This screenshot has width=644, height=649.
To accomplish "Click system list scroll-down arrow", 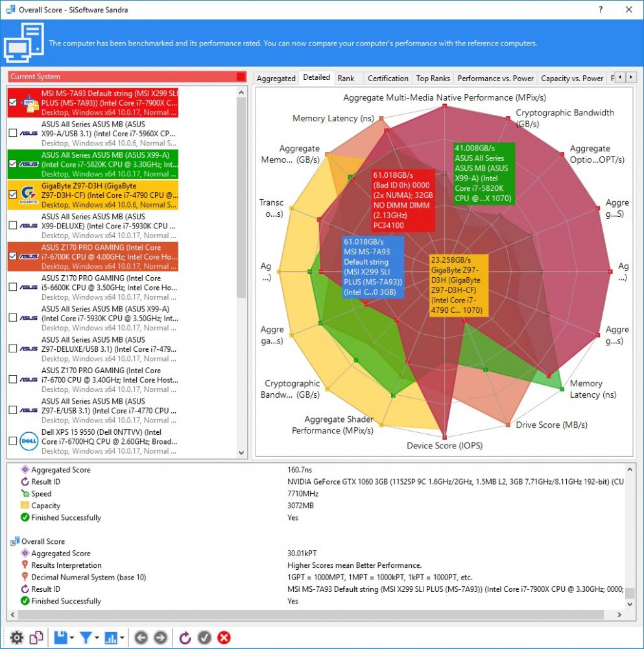I will click(x=241, y=453).
